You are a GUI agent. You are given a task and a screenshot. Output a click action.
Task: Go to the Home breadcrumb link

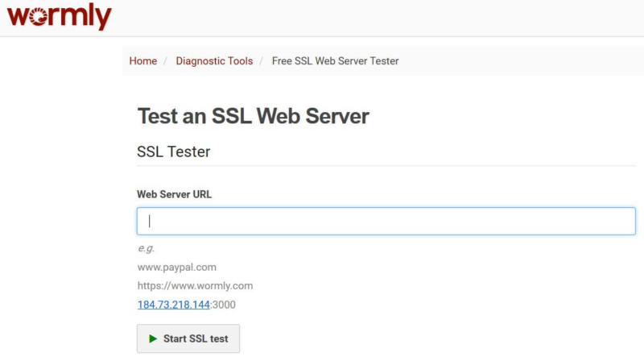pos(142,60)
